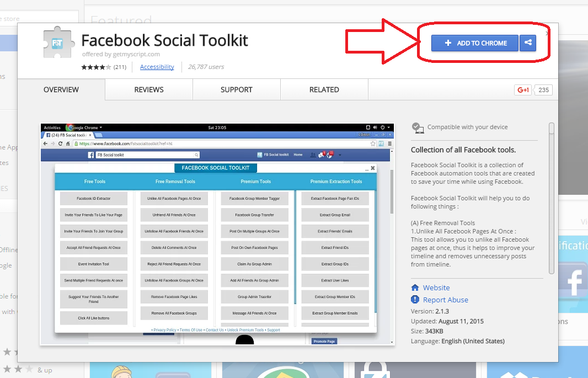This screenshot has height=378, width=588.
Task: Click Extract Facebook Page Fan IDs button
Action: (x=335, y=198)
